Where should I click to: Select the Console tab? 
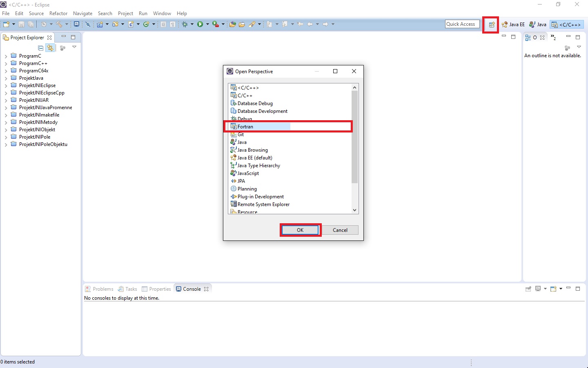click(192, 289)
